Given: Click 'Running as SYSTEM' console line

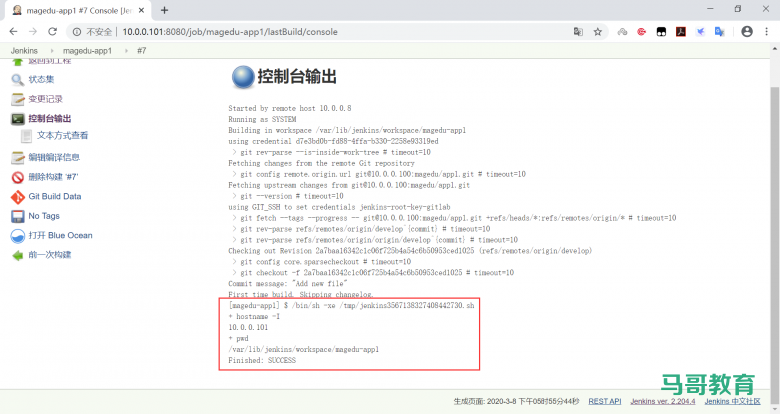Looking at the screenshot, I should coord(262,119).
